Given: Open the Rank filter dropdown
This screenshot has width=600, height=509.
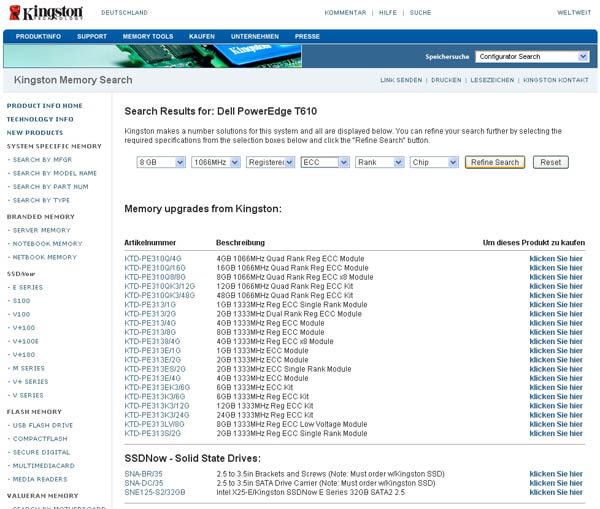Looking at the screenshot, I should pos(380,162).
